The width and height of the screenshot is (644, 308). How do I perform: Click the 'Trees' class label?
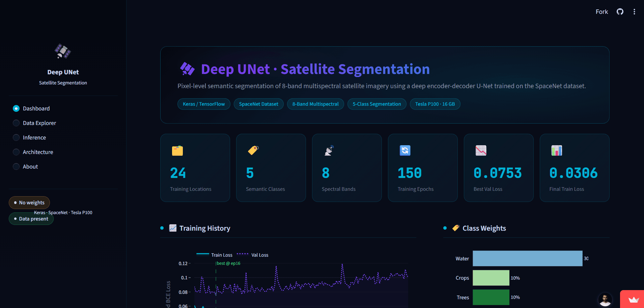click(463, 298)
